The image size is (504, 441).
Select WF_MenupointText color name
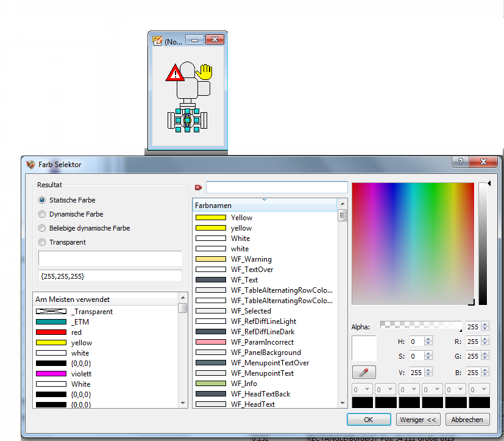pyautogui.click(x=264, y=373)
